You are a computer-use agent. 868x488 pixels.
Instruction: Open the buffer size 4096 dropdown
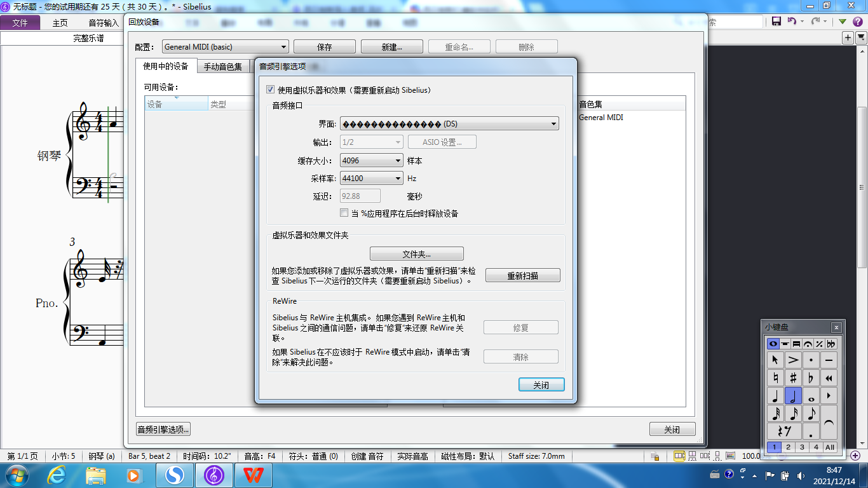click(x=372, y=160)
